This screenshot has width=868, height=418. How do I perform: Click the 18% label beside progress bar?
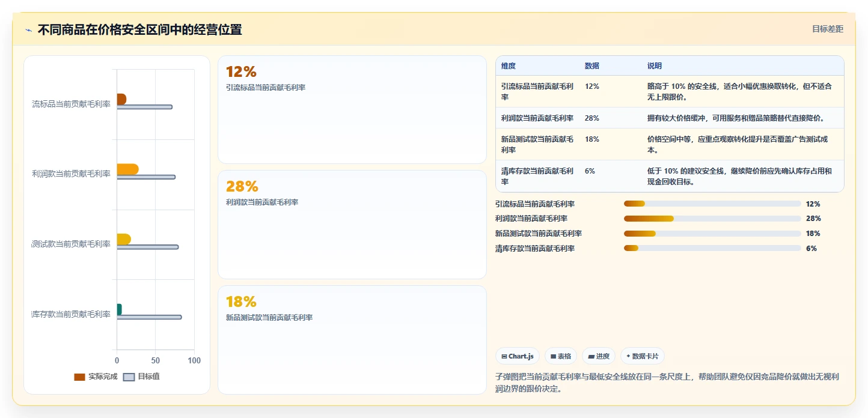tap(813, 234)
